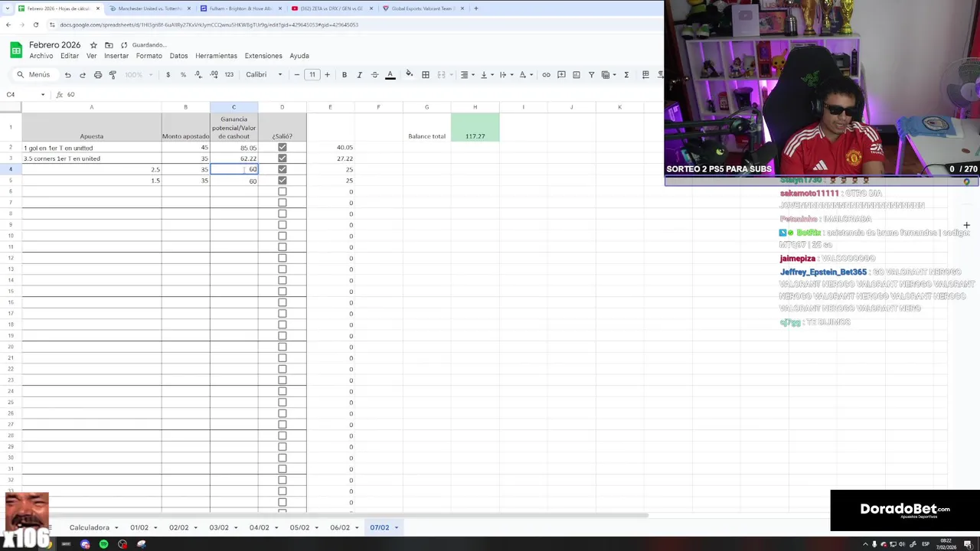Open the name box dropdown arrow
Screen dimensions: 980x551
(x=43, y=95)
